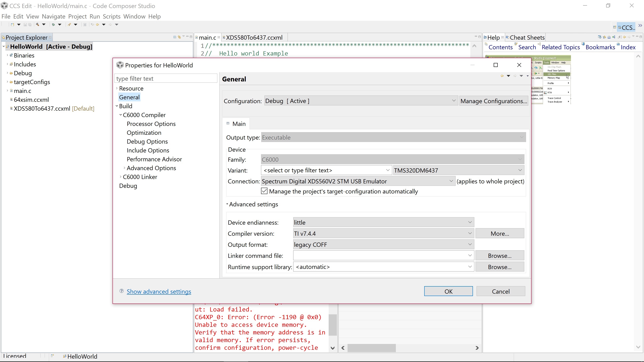Click the dialog back navigation arrow
Viewport: 644px width, 362px height.
tap(502, 76)
